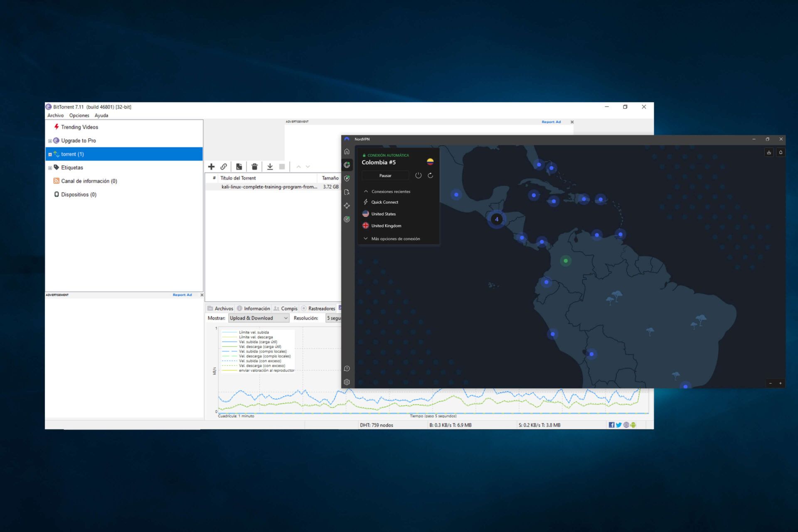Open Mostrar Upload & Download dropdown
The image size is (798, 532).
pos(259,318)
